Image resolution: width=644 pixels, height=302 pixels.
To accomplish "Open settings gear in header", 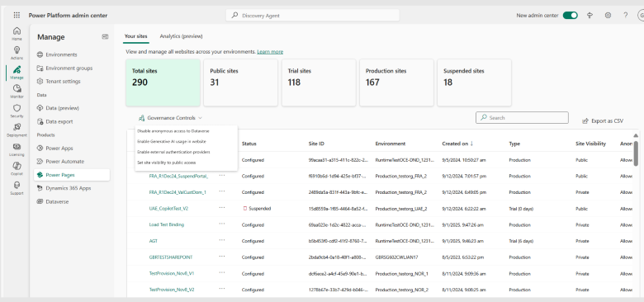I will 608,15.
